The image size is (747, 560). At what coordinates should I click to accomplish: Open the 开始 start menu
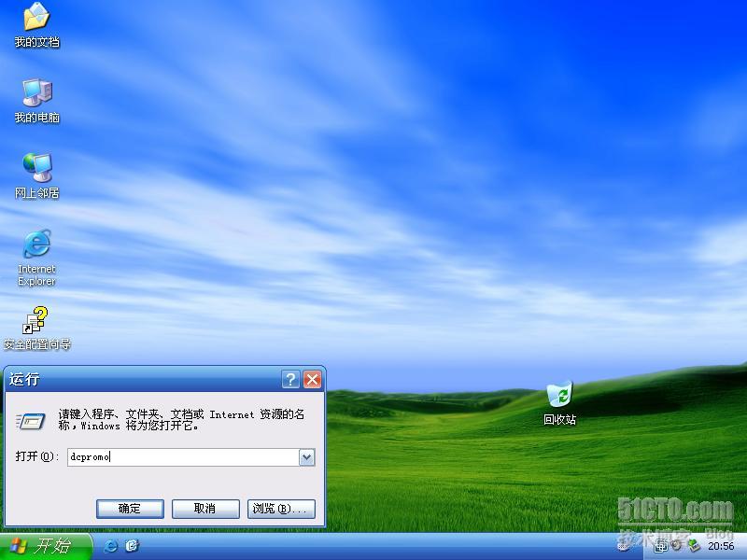[x=46, y=546]
